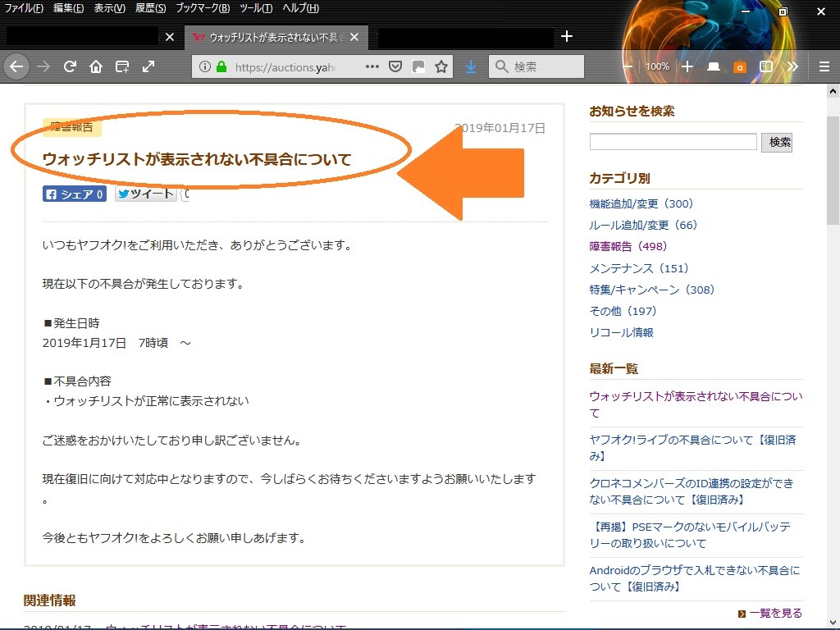Open the 履歴(S) menu
This screenshot has height=630, width=840.
151,8
